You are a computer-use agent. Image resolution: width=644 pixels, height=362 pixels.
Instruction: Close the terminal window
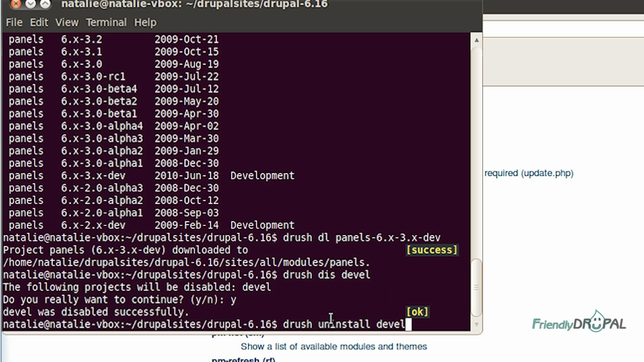pos(16,5)
